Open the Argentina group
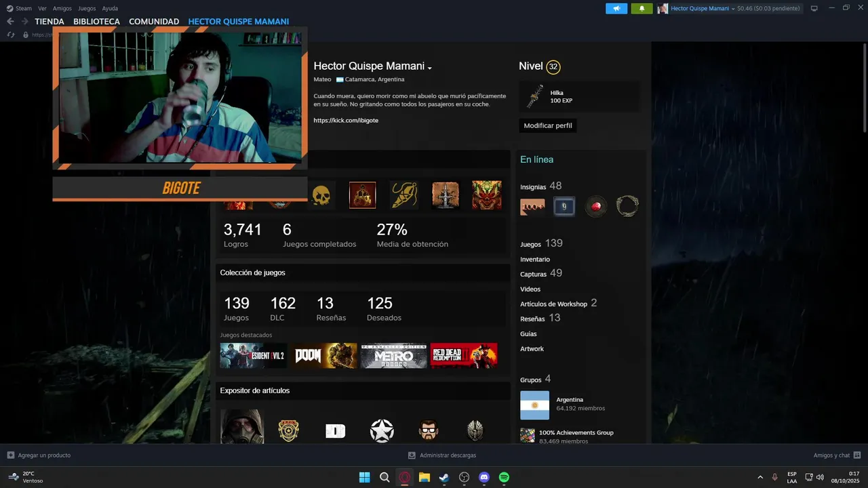 (570, 400)
